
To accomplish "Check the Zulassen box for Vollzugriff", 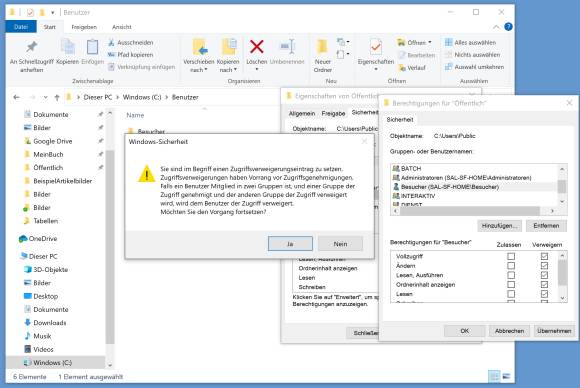I will point(511,256).
